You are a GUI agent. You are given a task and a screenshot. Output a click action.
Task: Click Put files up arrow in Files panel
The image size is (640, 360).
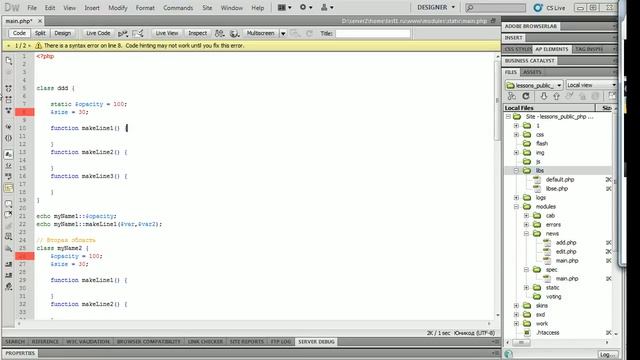tap(556, 96)
